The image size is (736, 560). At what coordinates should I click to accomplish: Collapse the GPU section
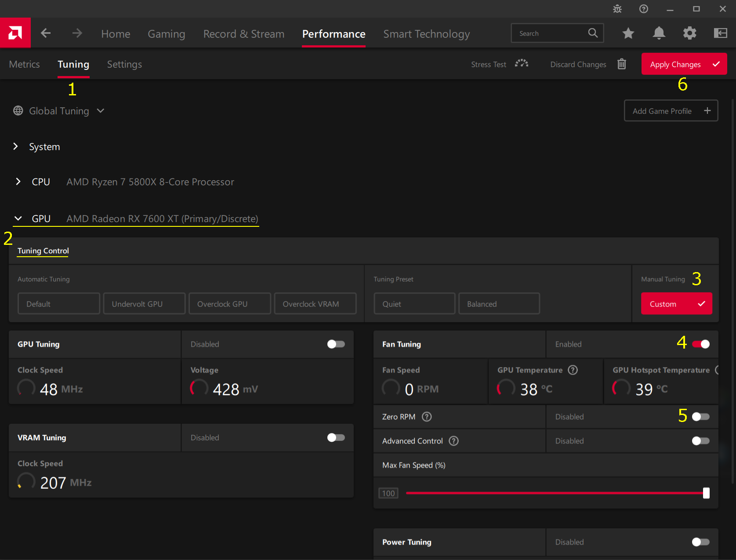coord(18,218)
